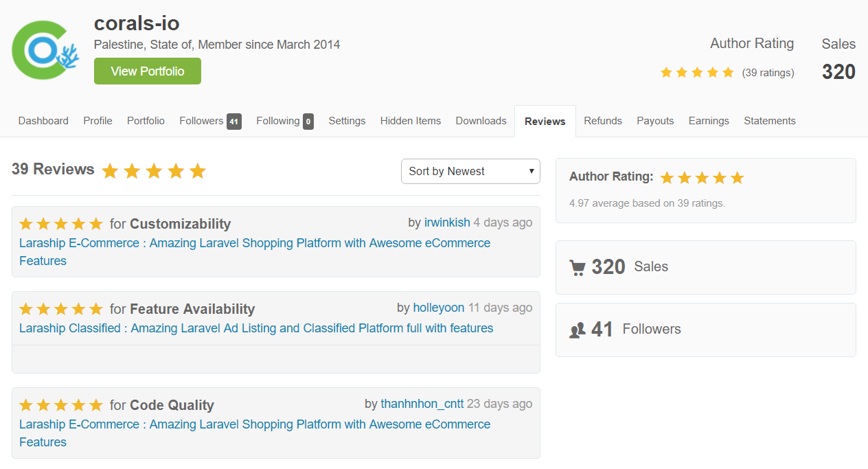Screen dimensions: 868x469
Task: Click stars of the Customizability review
Action: point(61,224)
